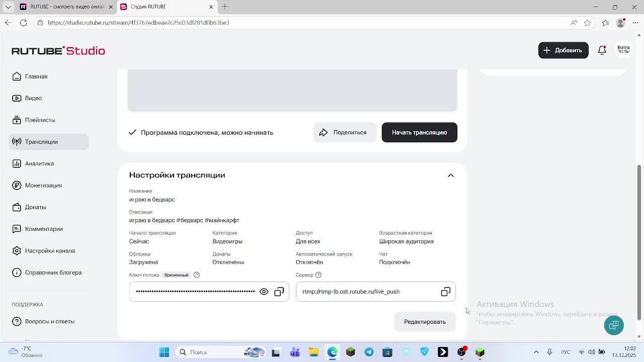Open Настройки канала
Viewport: 644px width, 362px height.
(49, 251)
